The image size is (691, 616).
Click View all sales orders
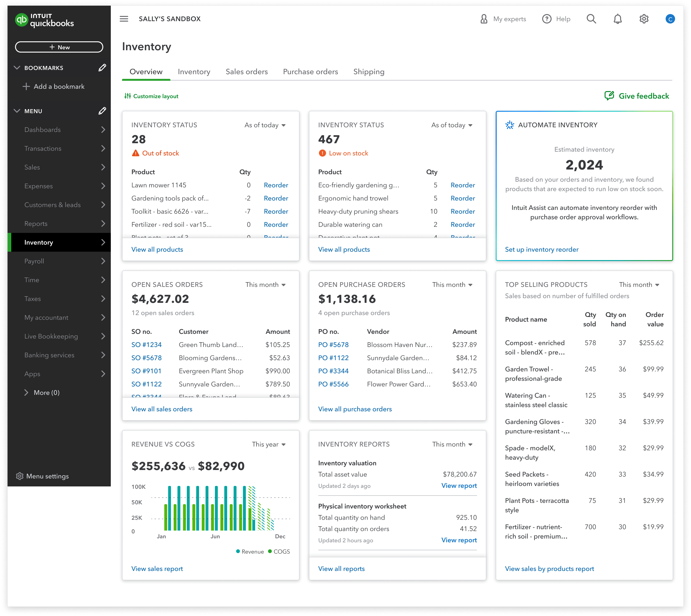(x=162, y=409)
